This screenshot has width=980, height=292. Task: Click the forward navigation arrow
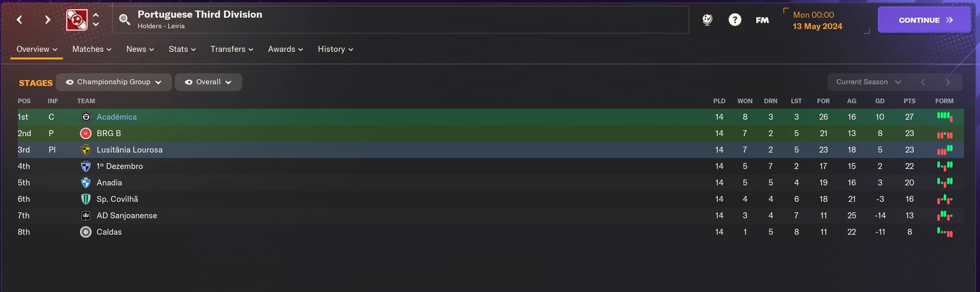[x=48, y=20]
